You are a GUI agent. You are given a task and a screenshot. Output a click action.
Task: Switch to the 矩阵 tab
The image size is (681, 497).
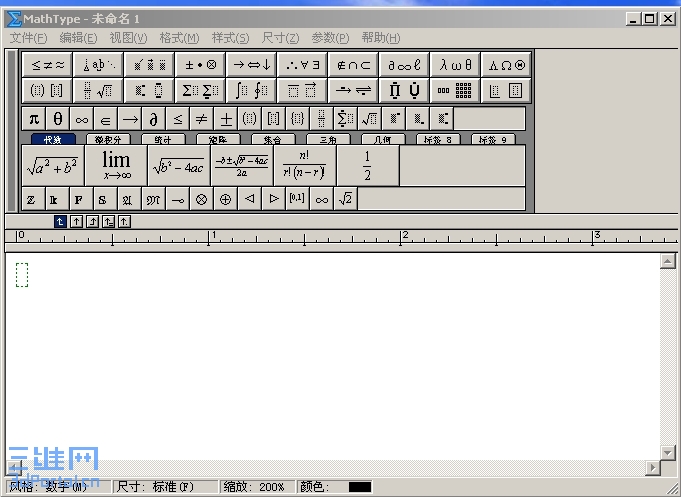pyautogui.click(x=218, y=139)
